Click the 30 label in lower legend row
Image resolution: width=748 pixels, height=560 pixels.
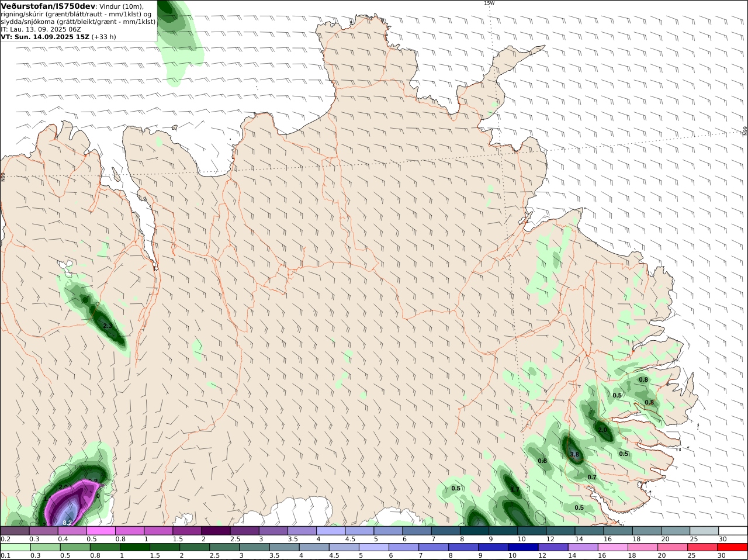coord(723,555)
